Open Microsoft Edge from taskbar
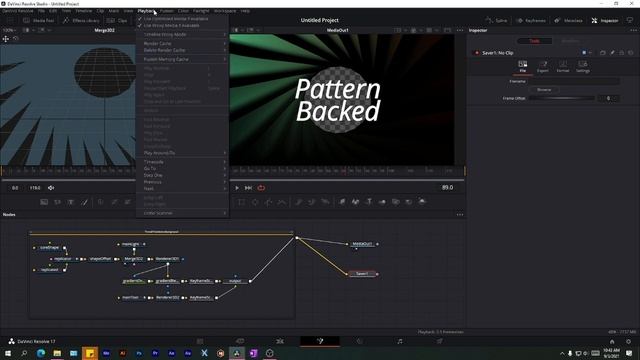Viewport: 640px width, 360px height. (x=41, y=353)
